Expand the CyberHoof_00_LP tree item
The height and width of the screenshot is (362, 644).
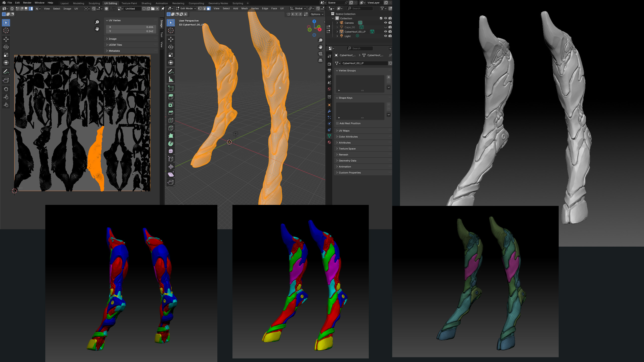tap(337, 32)
